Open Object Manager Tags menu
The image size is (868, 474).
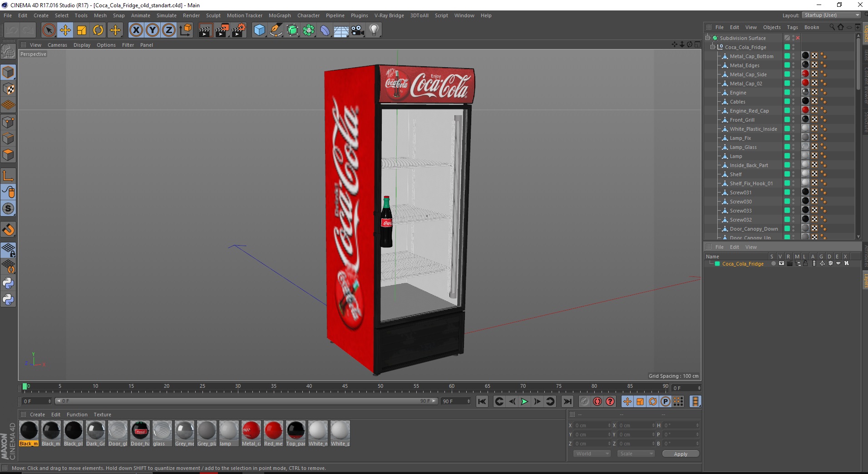click(792, 27)
